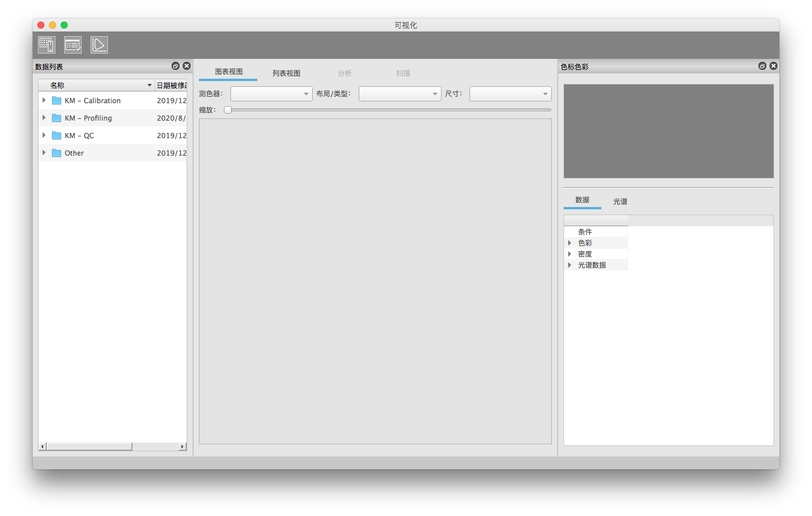Select the KM – QC row text

tap(79, 135)
